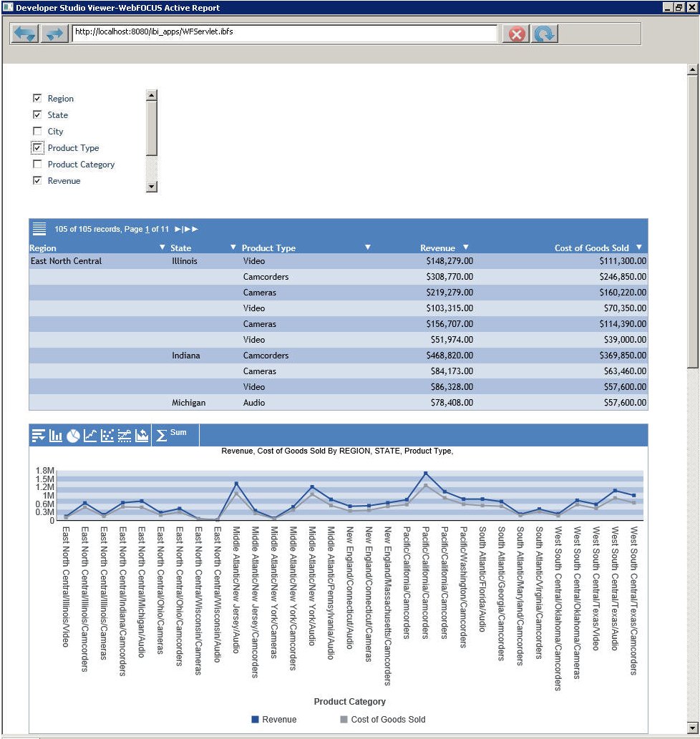This screenshot has width=700, height=739.
Task: Uncheck the State checkbox
Action: point(37,114)
